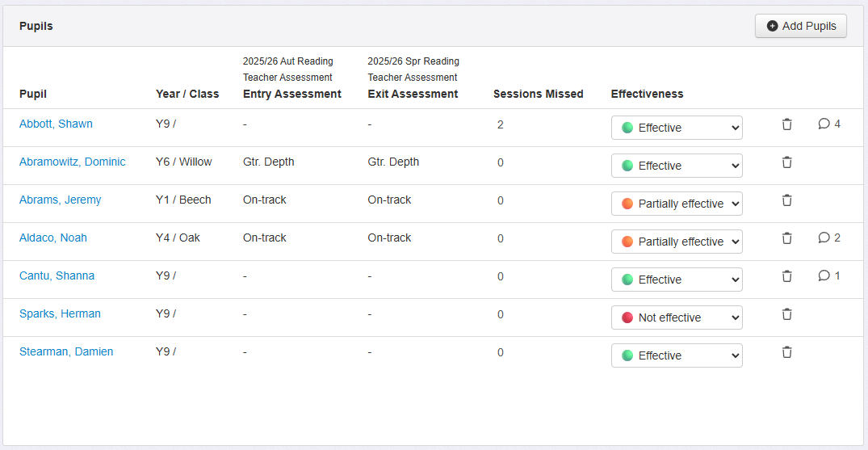This screenshot has height=450, width=868.
Task: Click 2025/26 Aut Reading label
Action: coord(288,61)
